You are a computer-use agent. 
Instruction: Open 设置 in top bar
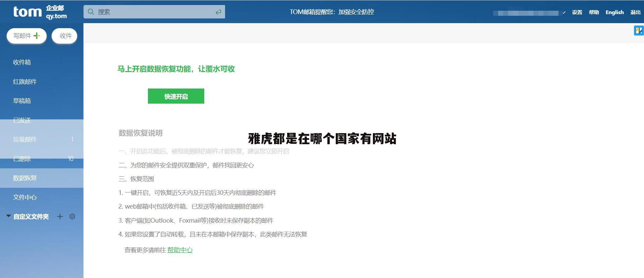click(x=577, y=12)
